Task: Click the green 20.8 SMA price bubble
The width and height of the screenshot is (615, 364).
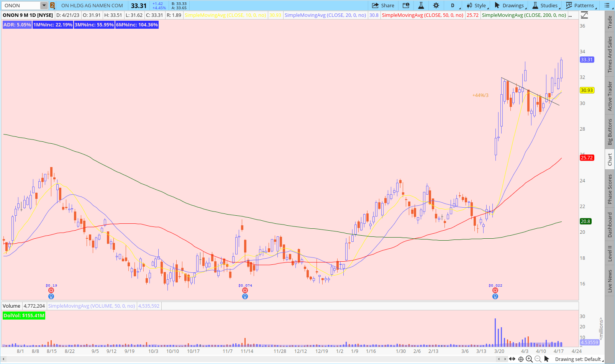Action: point(585,221)
